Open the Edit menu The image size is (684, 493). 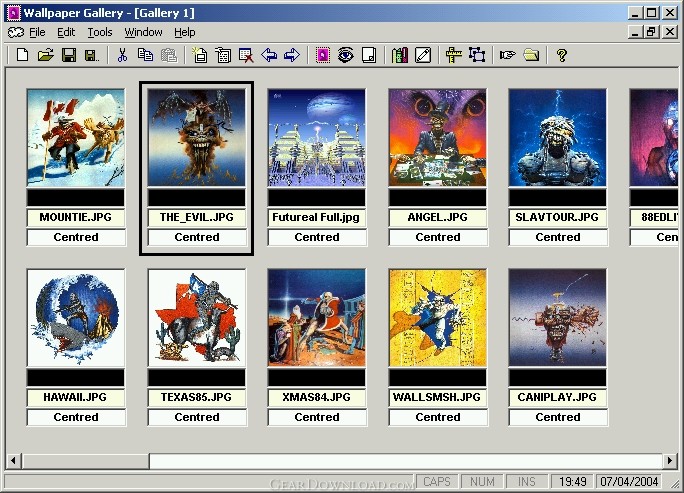click(x=66, y=32)
